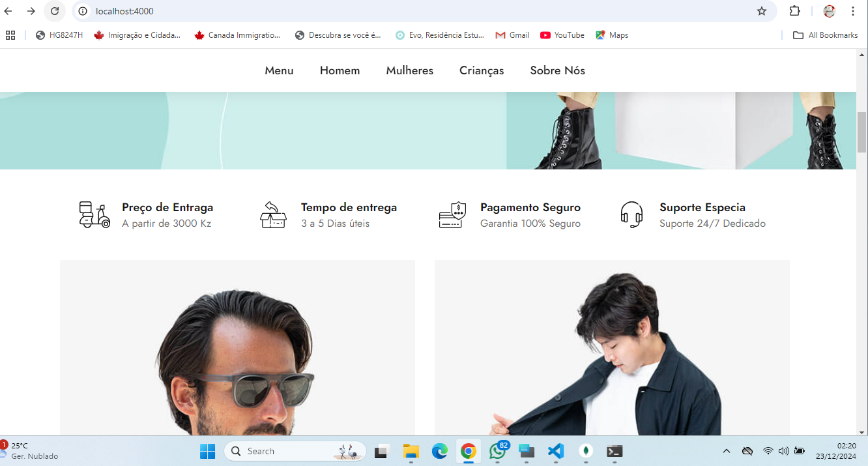This screenshot has height=466, width=868.
Task: Expand hidden system tray icons
Action: click(x=726, y=450)
